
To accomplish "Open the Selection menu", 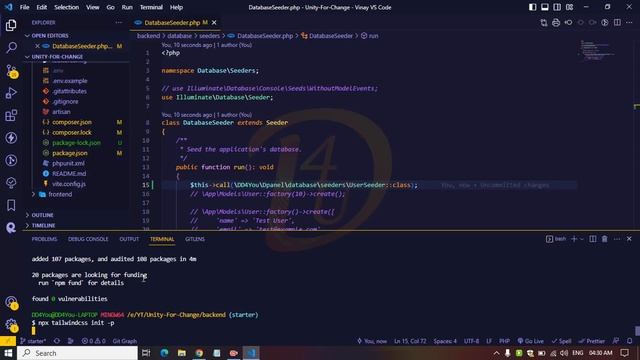I will point(67,7).
